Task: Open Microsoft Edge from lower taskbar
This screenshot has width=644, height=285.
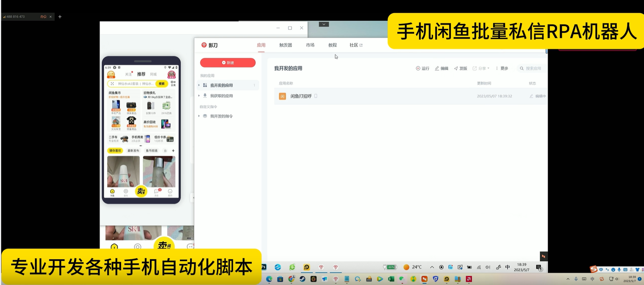Action: [269, 279]
